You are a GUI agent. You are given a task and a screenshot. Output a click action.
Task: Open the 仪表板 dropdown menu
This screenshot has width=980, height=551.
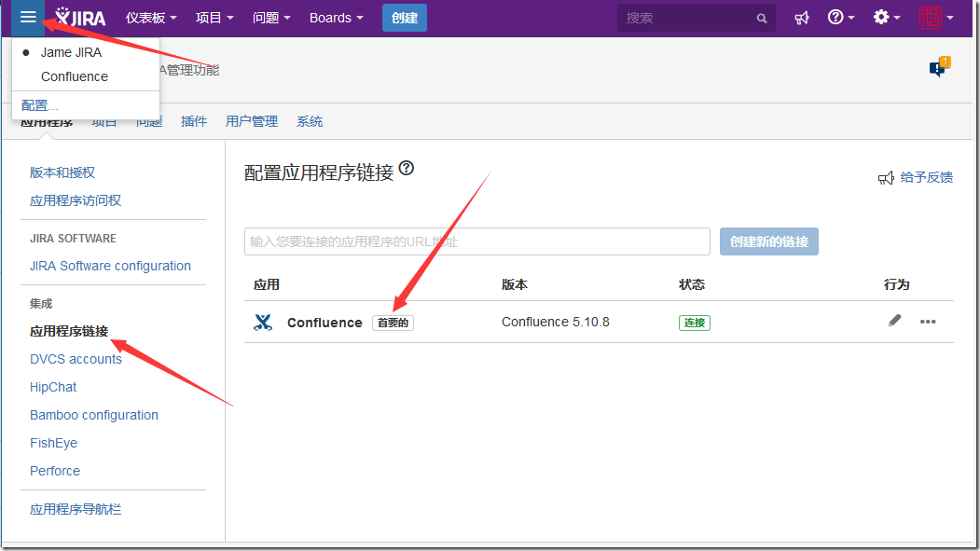tap(151, 18)
